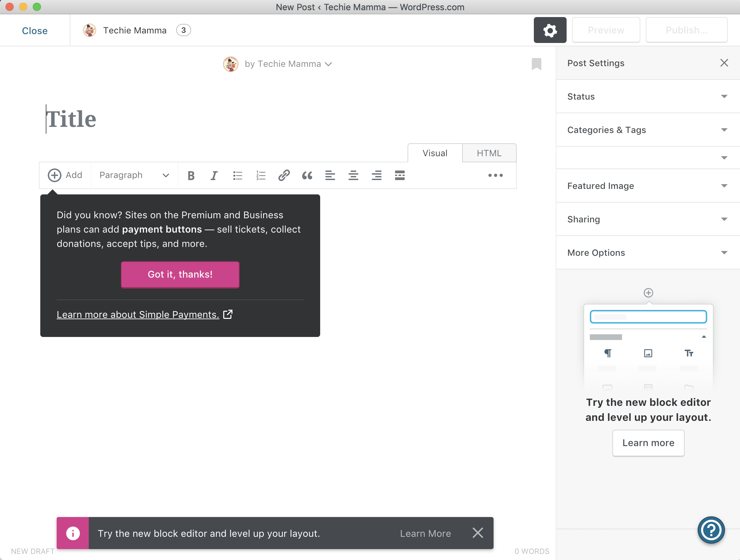
Task: Click the unordered list icon
Action: point(237,175)
